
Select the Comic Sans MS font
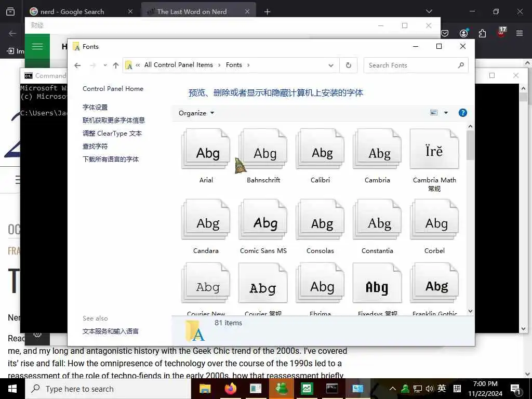263,227
